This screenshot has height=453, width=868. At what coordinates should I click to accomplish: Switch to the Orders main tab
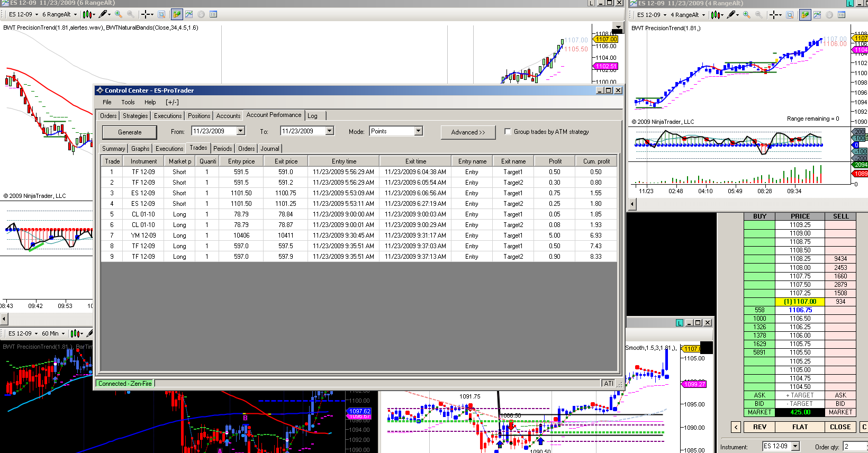(108, 116)
